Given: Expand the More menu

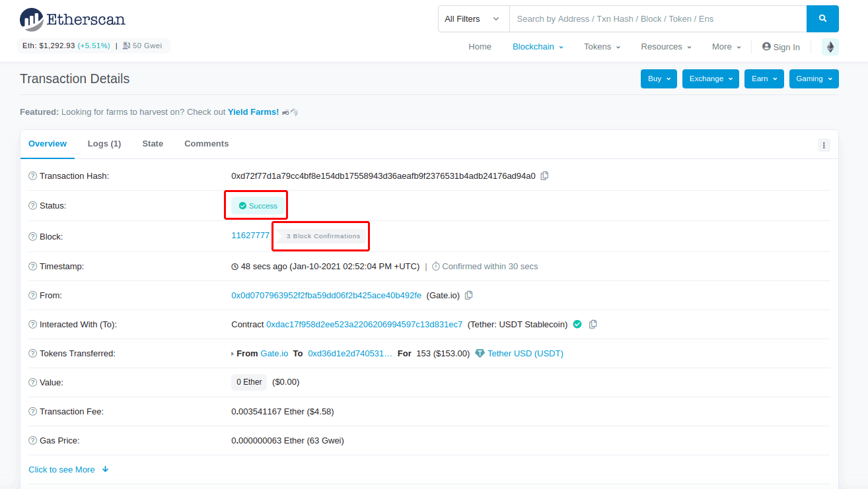Looking at the screenshot, I should (727, 47).
